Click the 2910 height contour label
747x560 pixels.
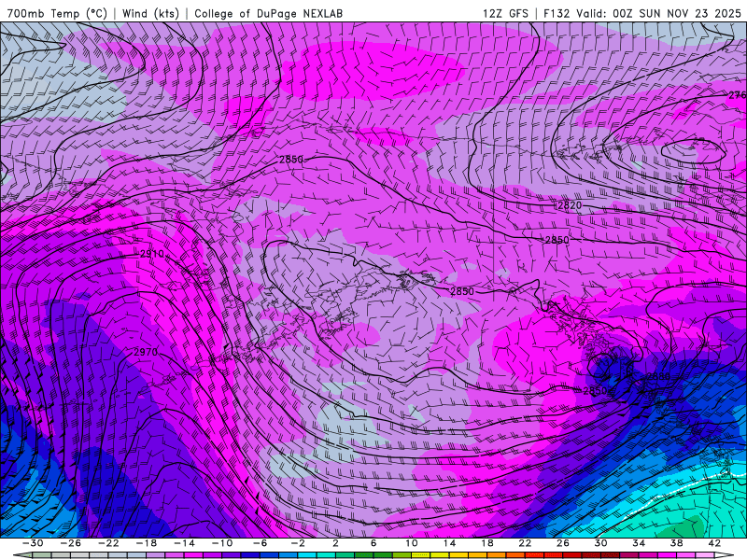tap(152, 254)
